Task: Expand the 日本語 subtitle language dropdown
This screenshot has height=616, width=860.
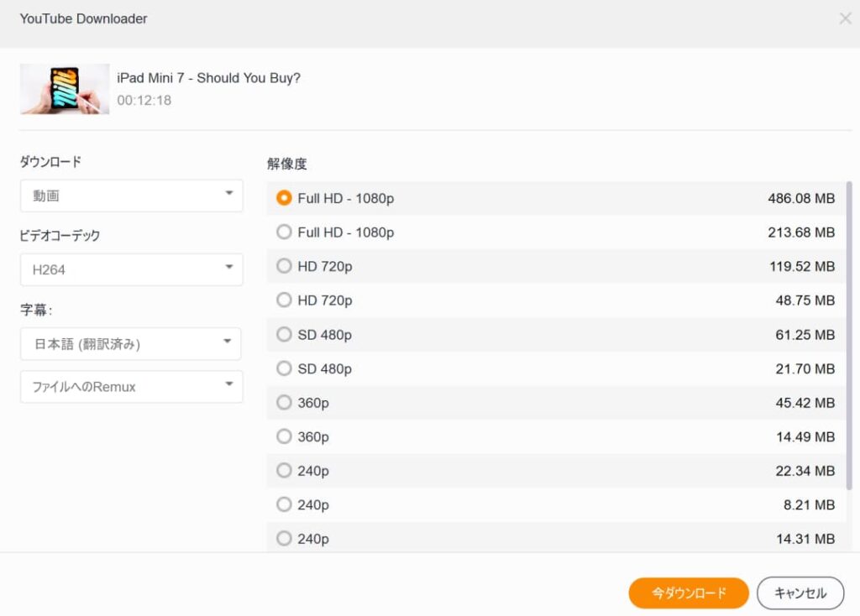Action: (x=131, y=343)
